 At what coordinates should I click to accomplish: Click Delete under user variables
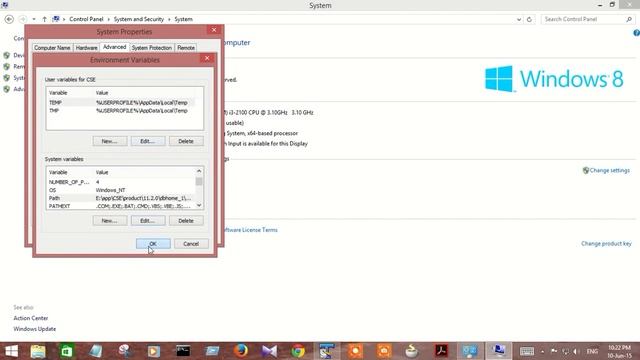click(x=186, y=141)
